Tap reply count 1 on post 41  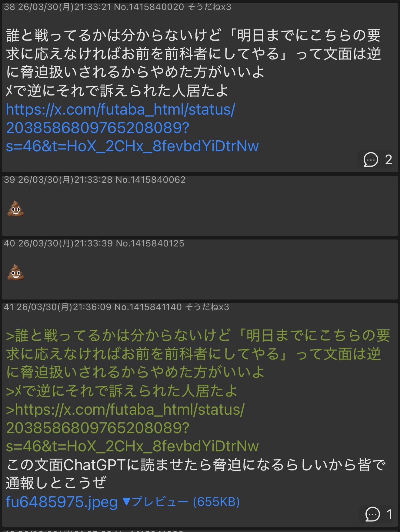point(389,514)
